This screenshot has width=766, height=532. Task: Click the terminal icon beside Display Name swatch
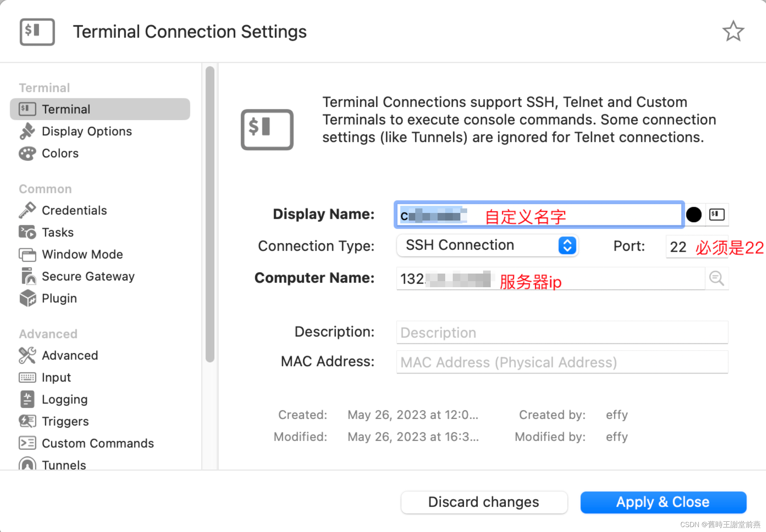click(x=717, y=214)
